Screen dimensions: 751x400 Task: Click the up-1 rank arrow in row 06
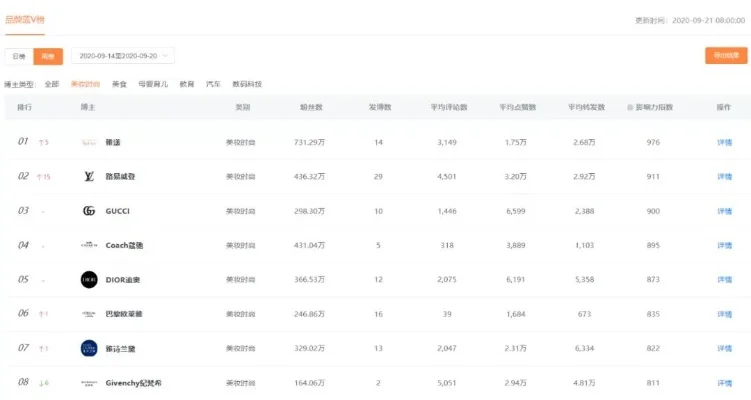pos(44,314)
